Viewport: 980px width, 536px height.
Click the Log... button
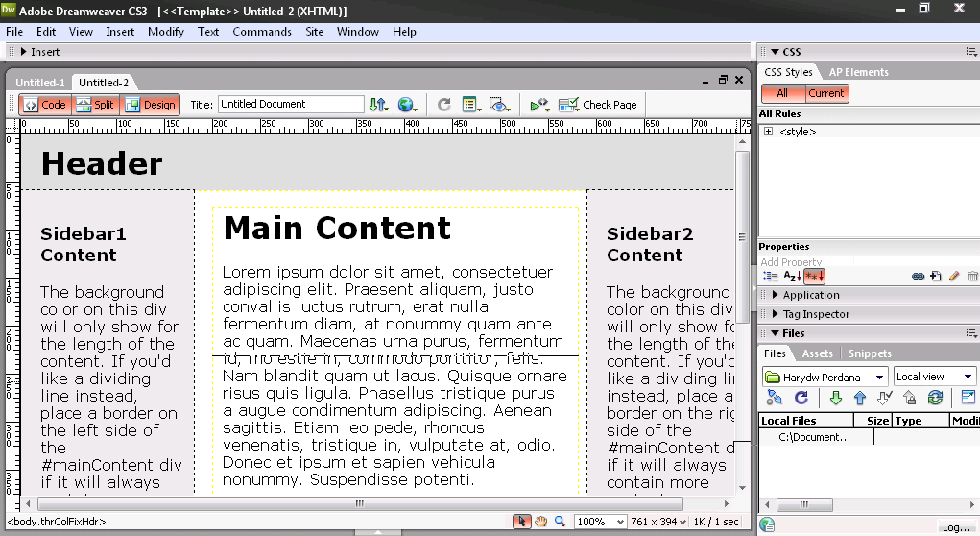[956, 527]
